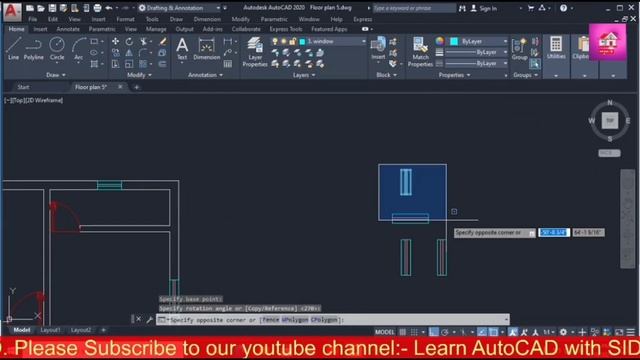The height and width of the screenshot is (360, 640).
Task: Activate the Mirror tool
Action: pos(129,53)
